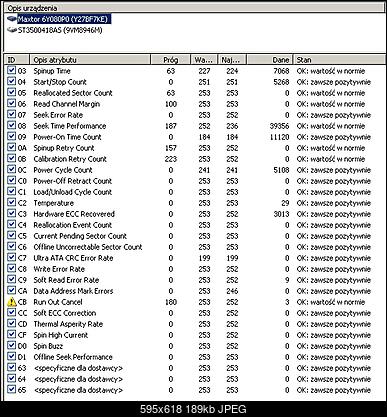The height and width of the screenshot is (417, 387).
Task: Sort by the Opis atrybutu column header
Action: (90, 60)
